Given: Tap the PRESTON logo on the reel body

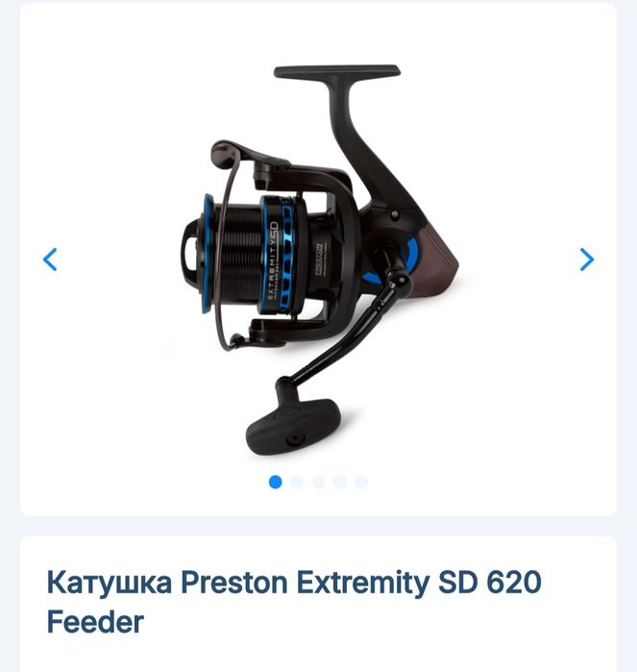Looking at the screenshot, I should click(319, 260).
